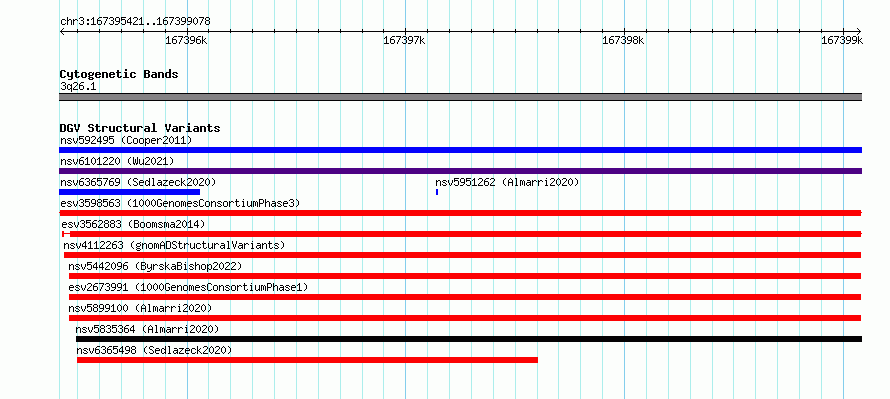Click the 167396k ruler tick label
The height and width of the screenshot is (399, 890).
(x=186, y=40)
